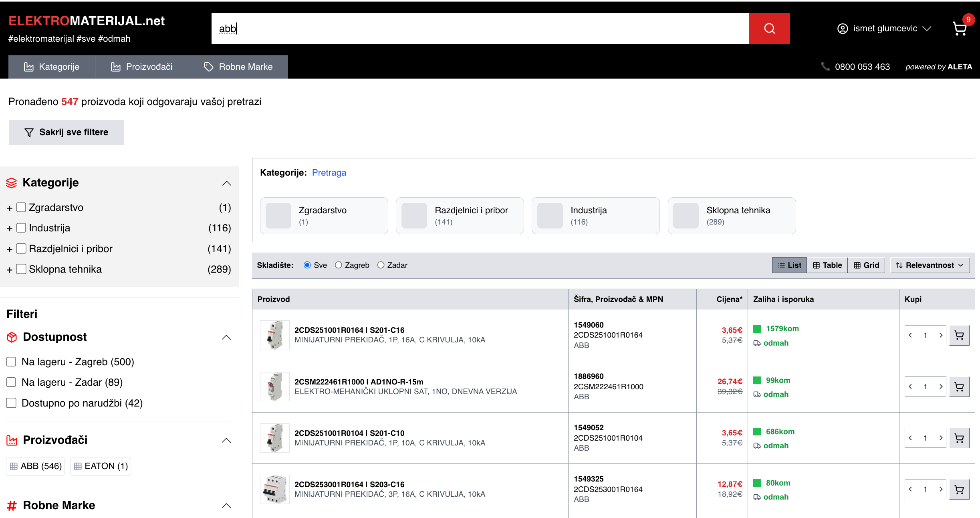Viewport: 980px width, 518px height.
Task: Switch to Grid view layout
Action: tap(866, 265)
